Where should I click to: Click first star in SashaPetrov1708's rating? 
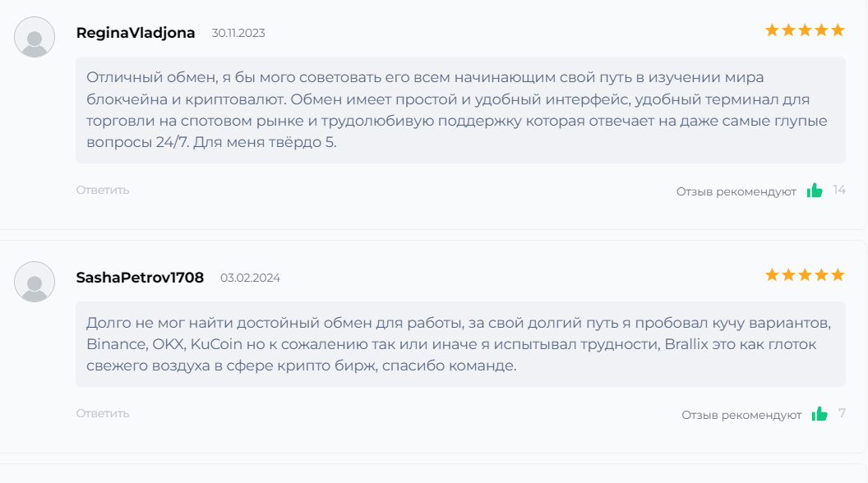[772, 275]
